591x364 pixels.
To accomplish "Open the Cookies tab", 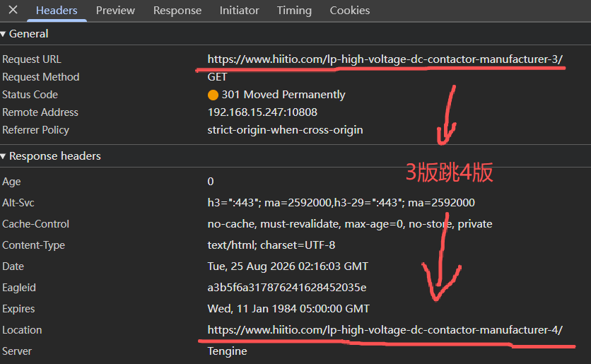I will [350, 11].
